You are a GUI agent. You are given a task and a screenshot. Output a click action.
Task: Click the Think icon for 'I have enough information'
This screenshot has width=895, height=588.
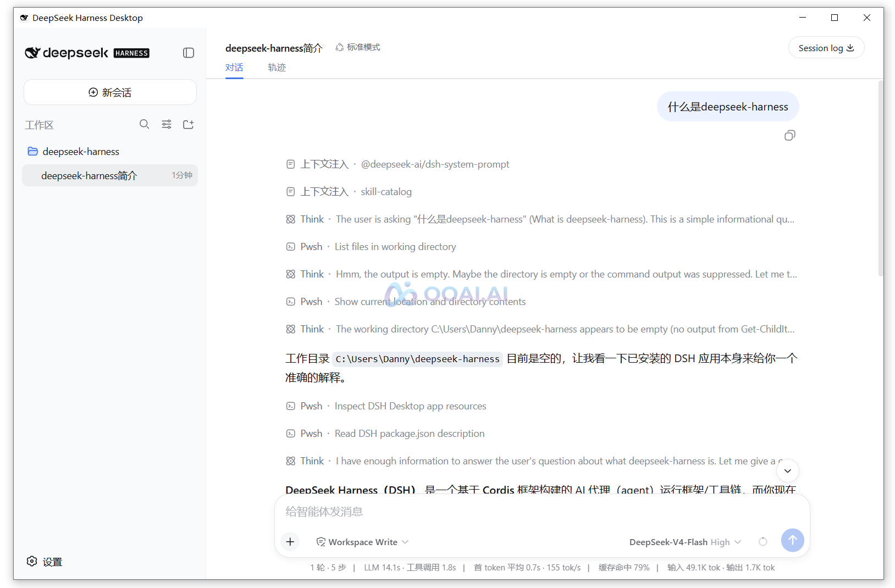coord(291,461)
